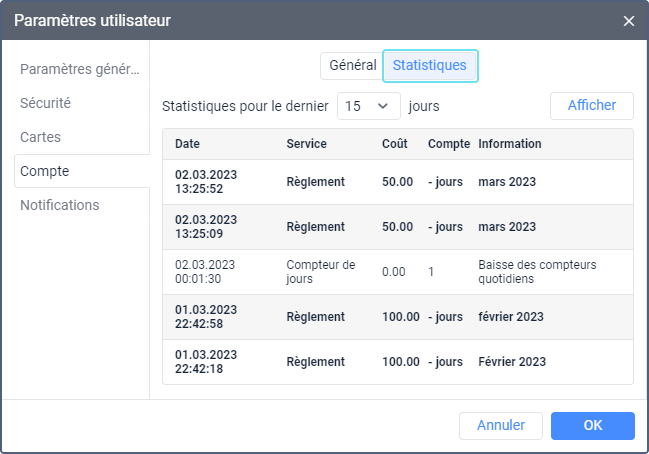Select the 01.03.2023 22:42:58 payment row
This screenshot has width=649, height=454.
397,317
